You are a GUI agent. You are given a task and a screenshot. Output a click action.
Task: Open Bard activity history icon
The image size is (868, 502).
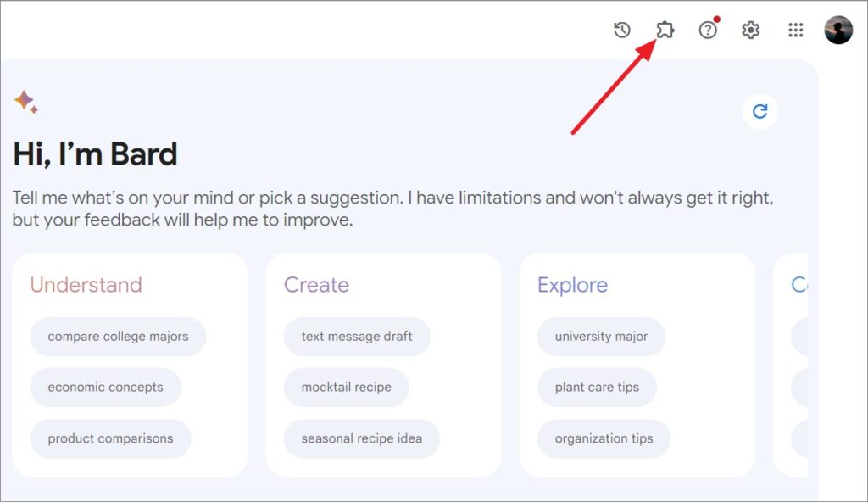[622, 30]
